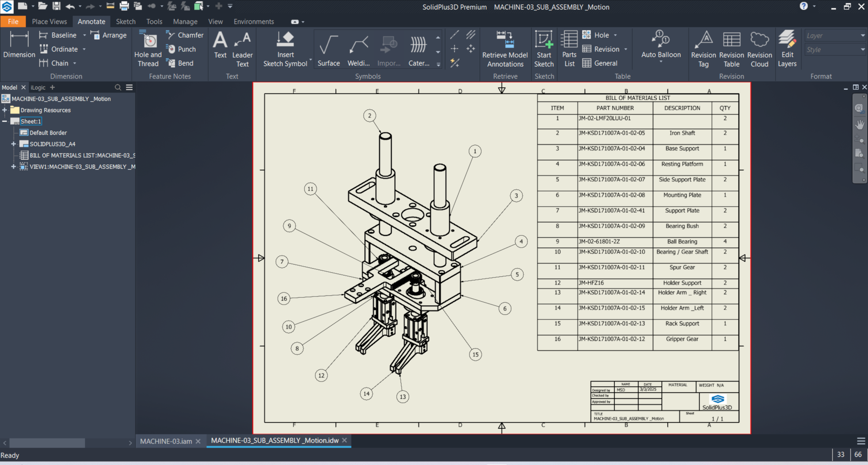Open the Layer combo box
This screenshot has height=465, width=868.
(835, 36)
